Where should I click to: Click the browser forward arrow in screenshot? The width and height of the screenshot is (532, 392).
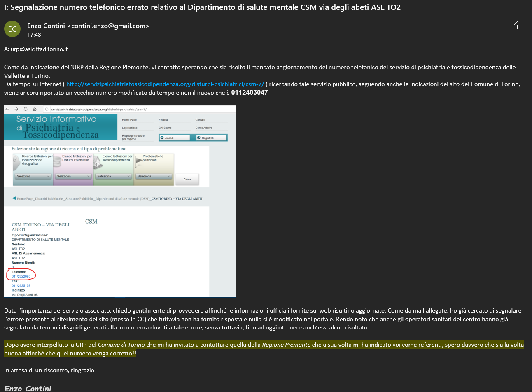[16, 109]
